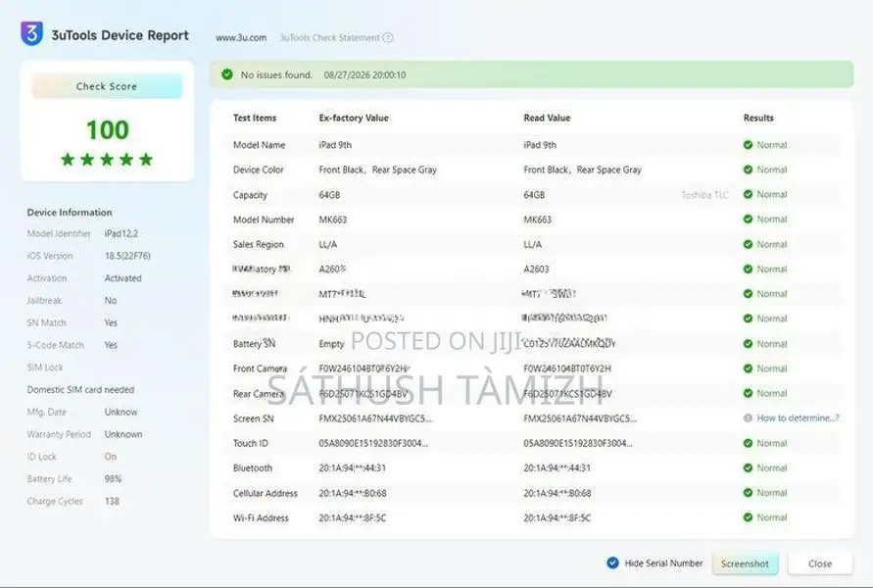873x588 pixels.
Task: Click the Ex-factory Sales Region LL/A
Action: point(327,245)
